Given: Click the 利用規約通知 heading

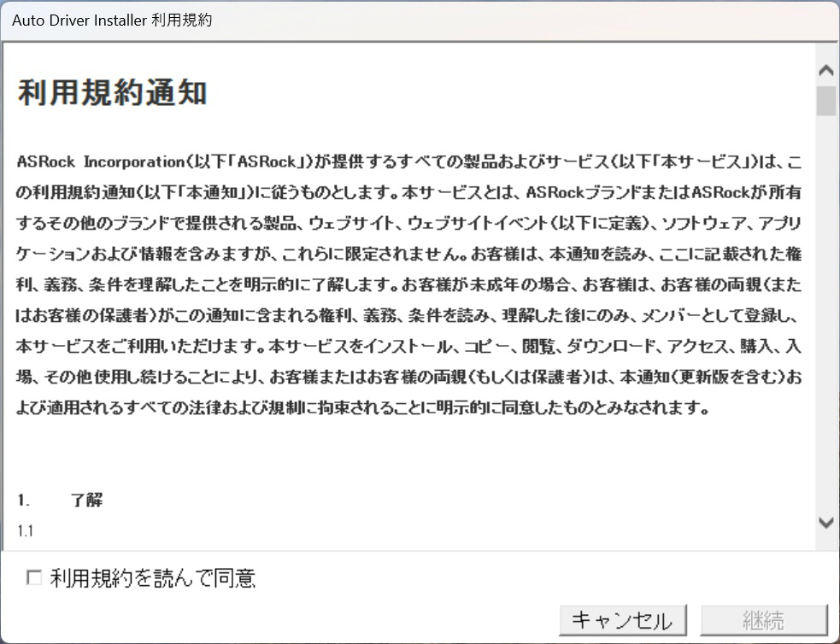Looking at the screenshot, I should point(112,92).
